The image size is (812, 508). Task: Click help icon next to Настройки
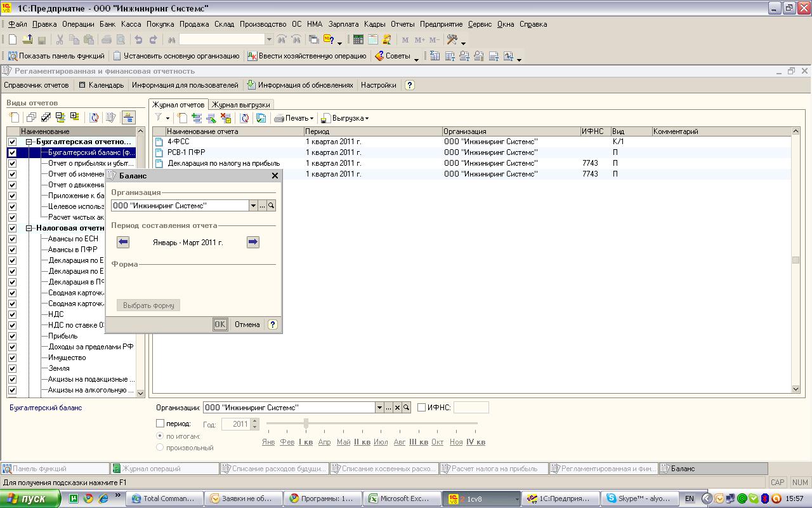coord(409,85)
